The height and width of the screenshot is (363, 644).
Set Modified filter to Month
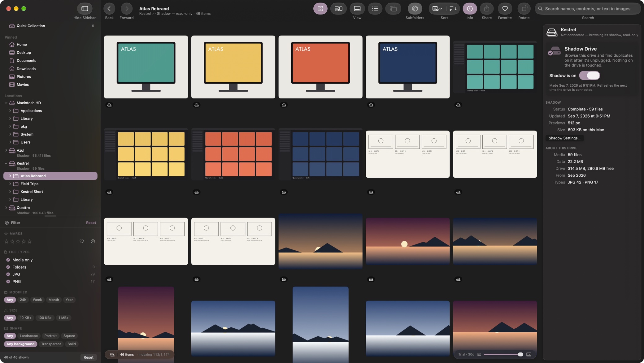coord(54,300)
